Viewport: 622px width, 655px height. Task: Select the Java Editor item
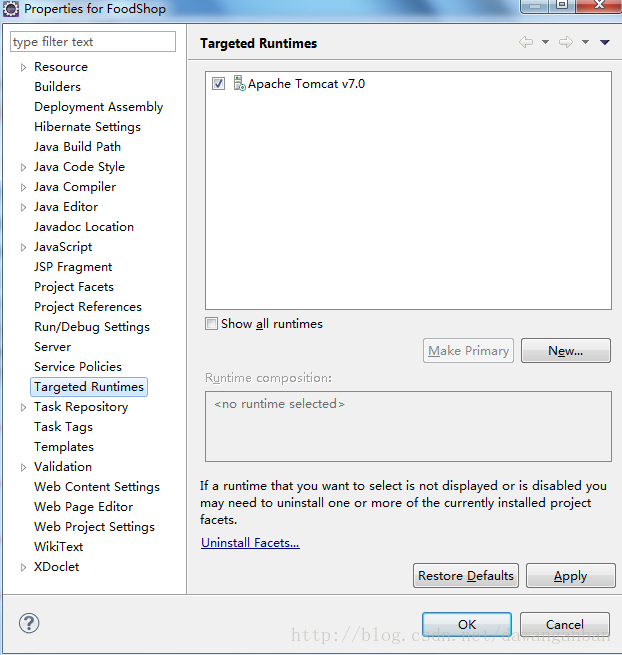pos(66,207)
